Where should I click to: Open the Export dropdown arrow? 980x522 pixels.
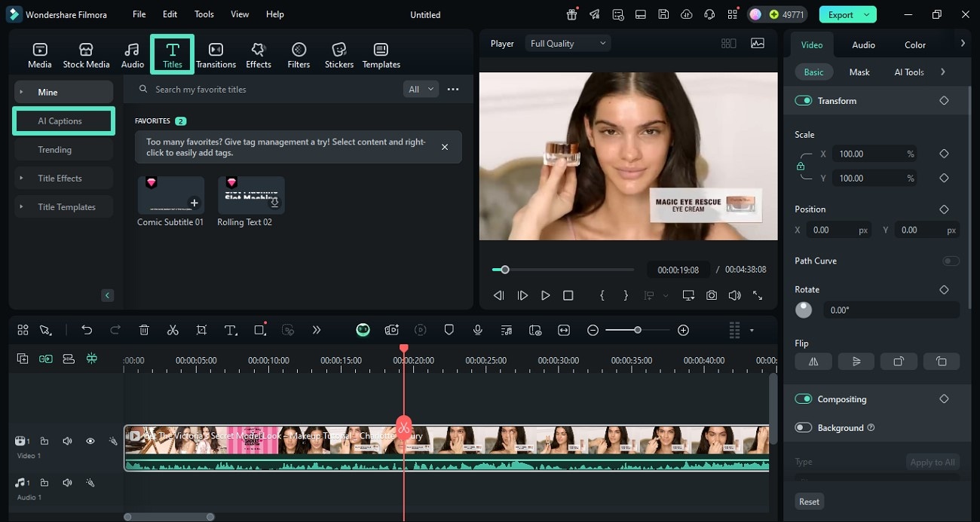868,14
